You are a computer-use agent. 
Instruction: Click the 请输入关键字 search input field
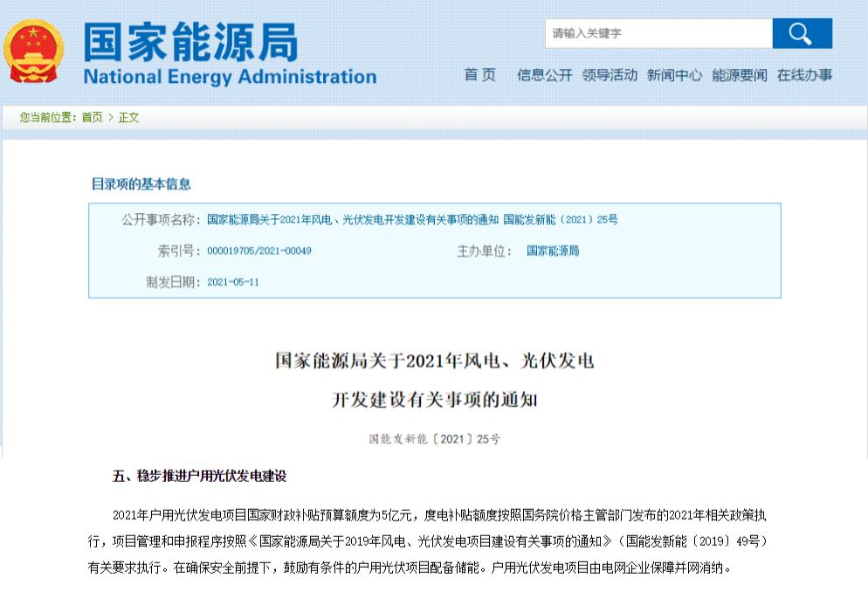pos(659,33)
